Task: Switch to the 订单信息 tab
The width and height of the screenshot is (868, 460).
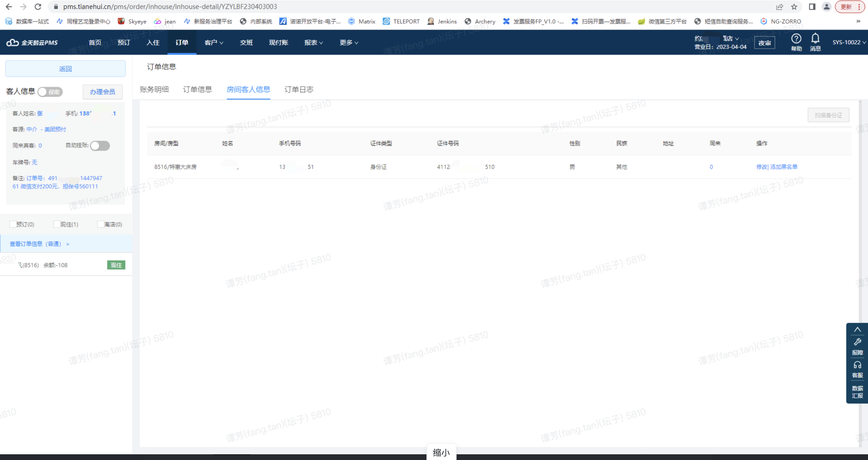Action: click(x=198, y=89)
